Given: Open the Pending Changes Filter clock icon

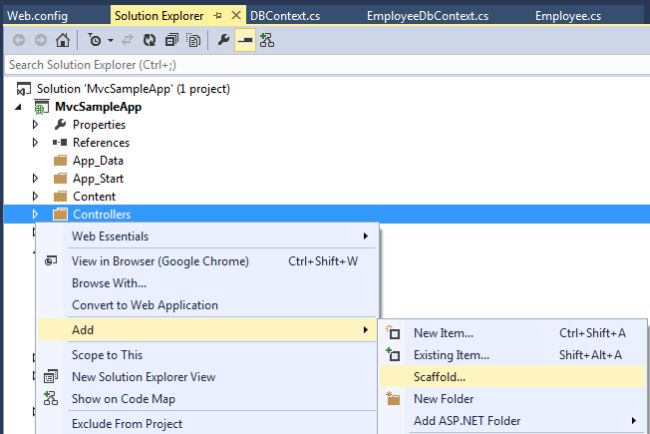Looking at the screenshot, I should (x=95, y=40).
